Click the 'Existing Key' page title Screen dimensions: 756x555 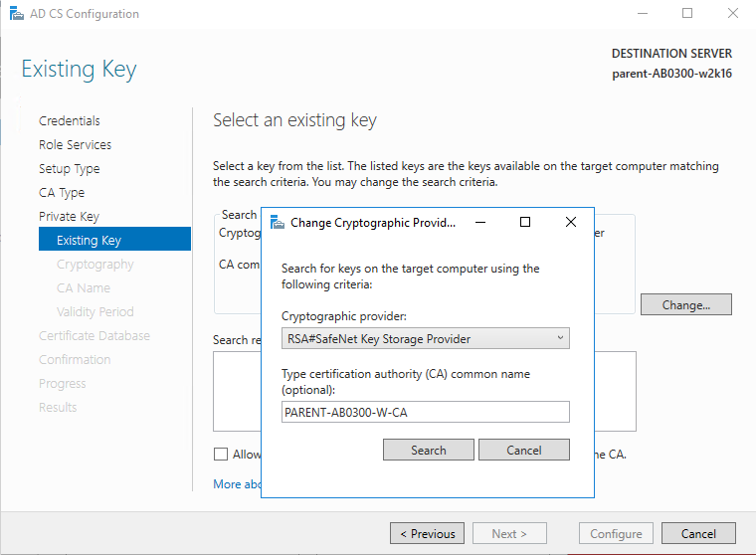tap(79, 70)
